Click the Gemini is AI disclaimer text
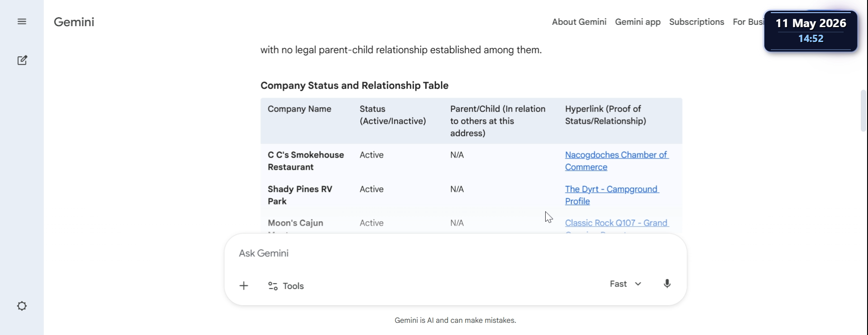The height and width of the screenshot is (335, 868). point(455,321)
